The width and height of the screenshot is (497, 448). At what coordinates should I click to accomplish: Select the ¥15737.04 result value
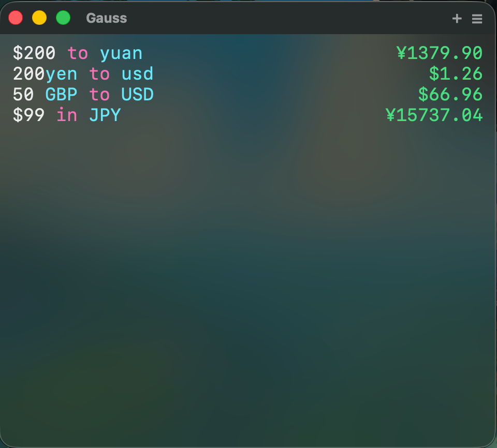tap(434, 115)
